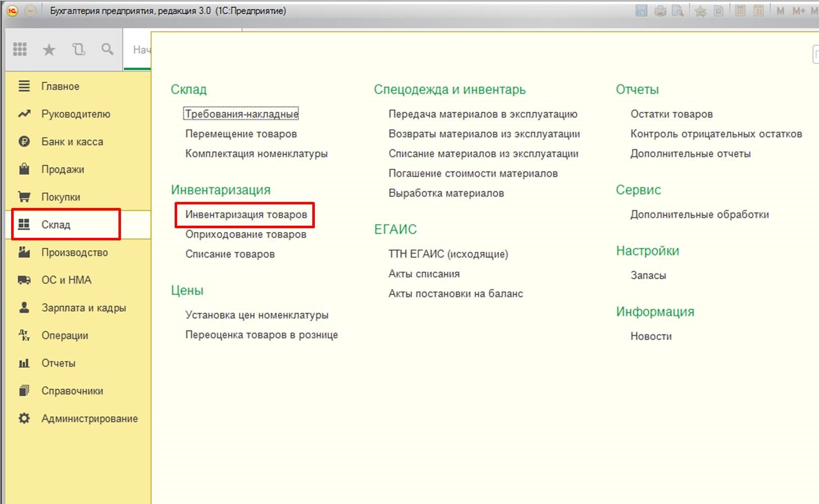Open Требования-накладные link

(241, 114)
